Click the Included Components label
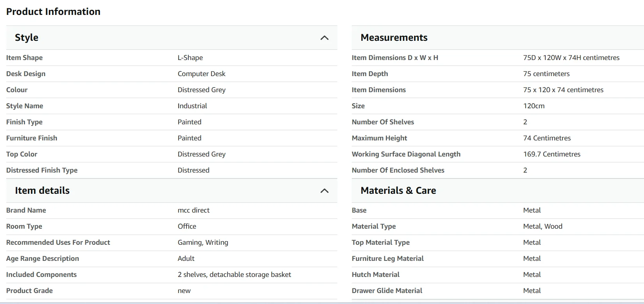This screenshot has height=304, width=644. 41,275
